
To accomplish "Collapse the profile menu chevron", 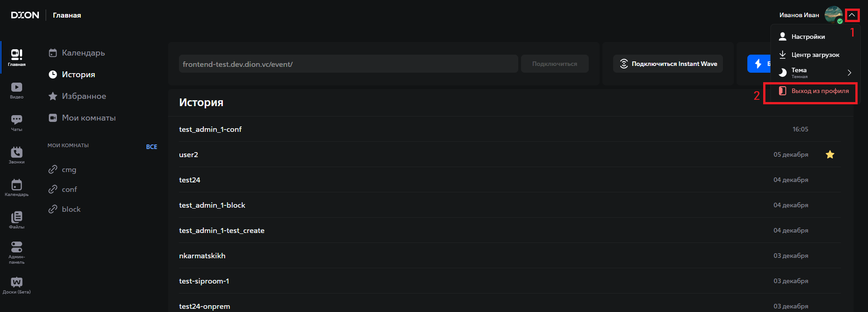I will (852, 15).
